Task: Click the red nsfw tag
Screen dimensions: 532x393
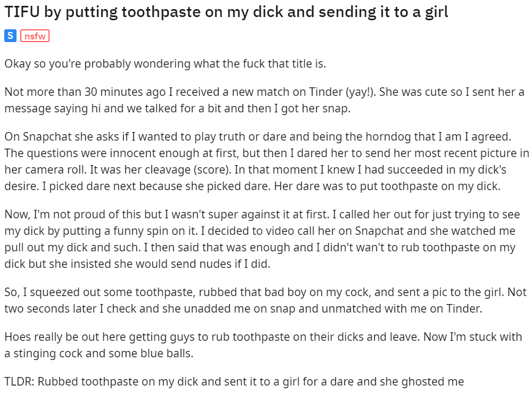Action: pyautogui.click(x=35, y=36)
